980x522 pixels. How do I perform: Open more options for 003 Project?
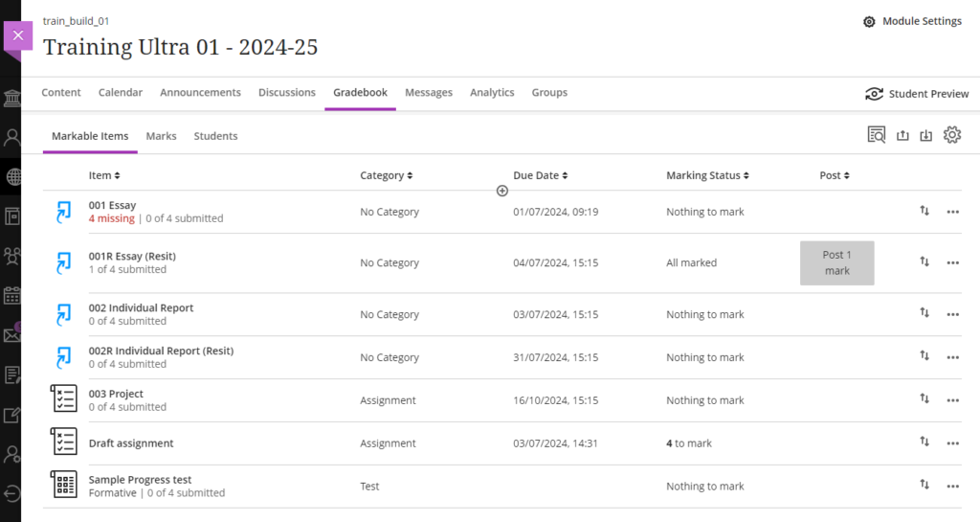click(952, 400)
